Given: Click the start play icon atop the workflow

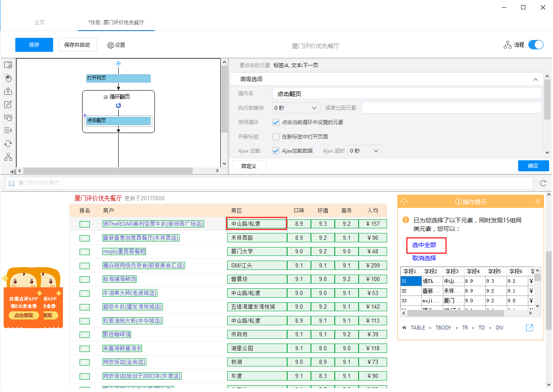Looking at the screenshot, I should 118,63.
